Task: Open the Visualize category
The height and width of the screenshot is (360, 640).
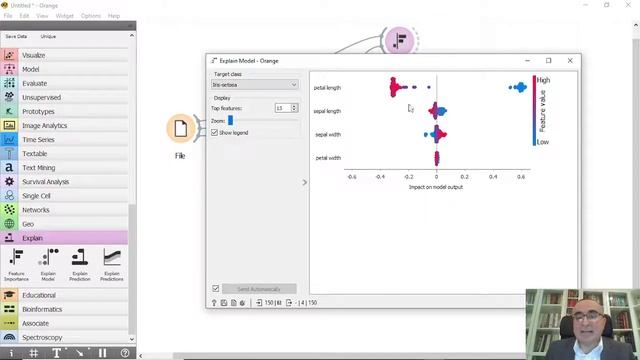Action: [x=64, y=55]
